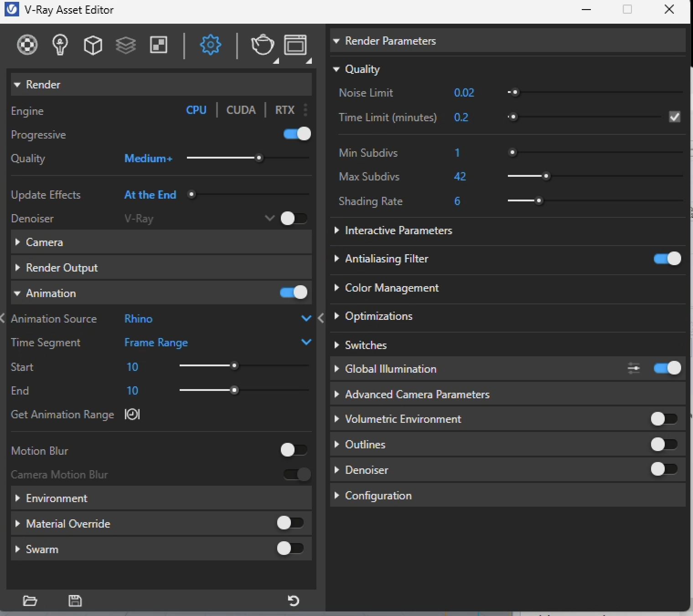
Task: Open the Materials tab icon
Action: [27, 45]
